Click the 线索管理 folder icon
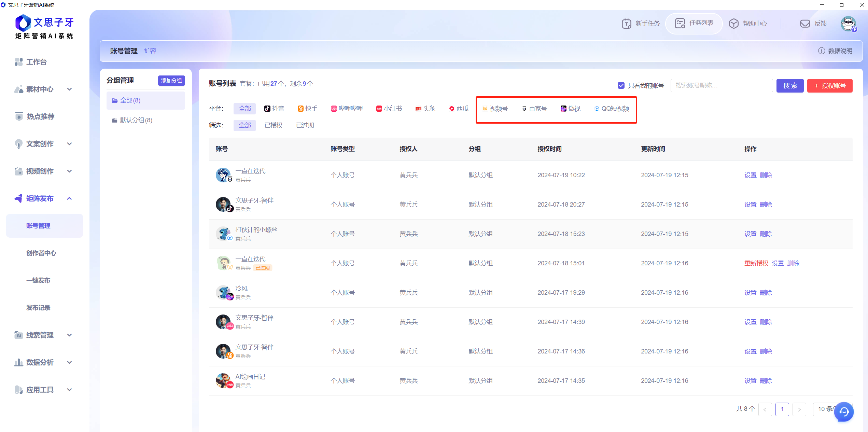The width and height of the screenshot is (868, 432). point(19,335)
